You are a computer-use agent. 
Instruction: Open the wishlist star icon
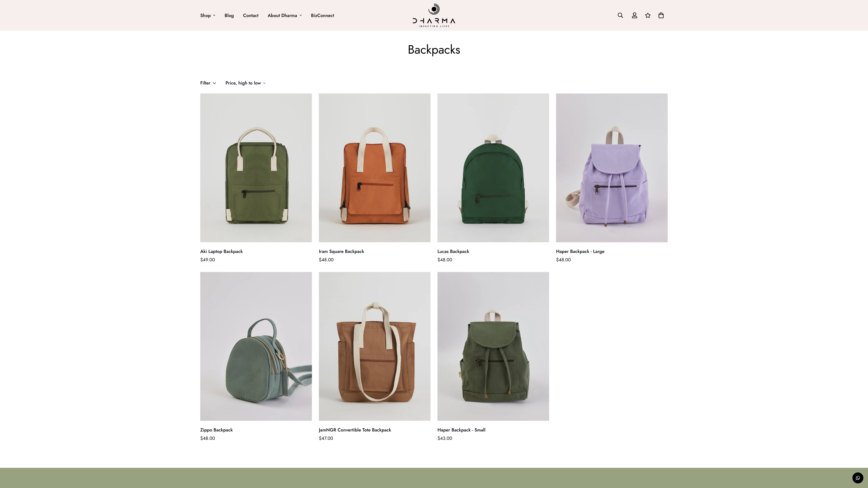point(648,15)
